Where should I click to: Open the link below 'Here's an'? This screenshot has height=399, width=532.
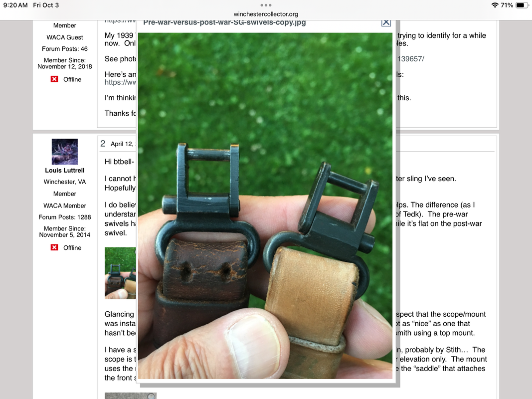[x=120, y=82]
